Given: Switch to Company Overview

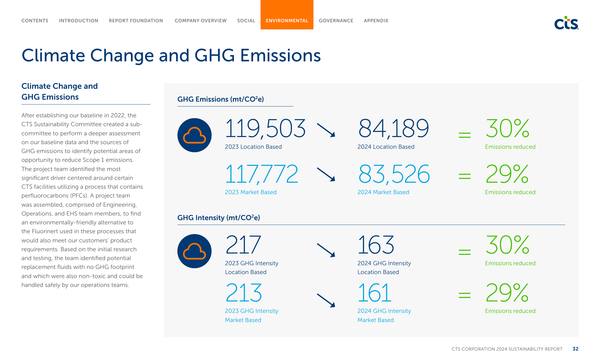Looking at the screenshot, I should 201,21.
